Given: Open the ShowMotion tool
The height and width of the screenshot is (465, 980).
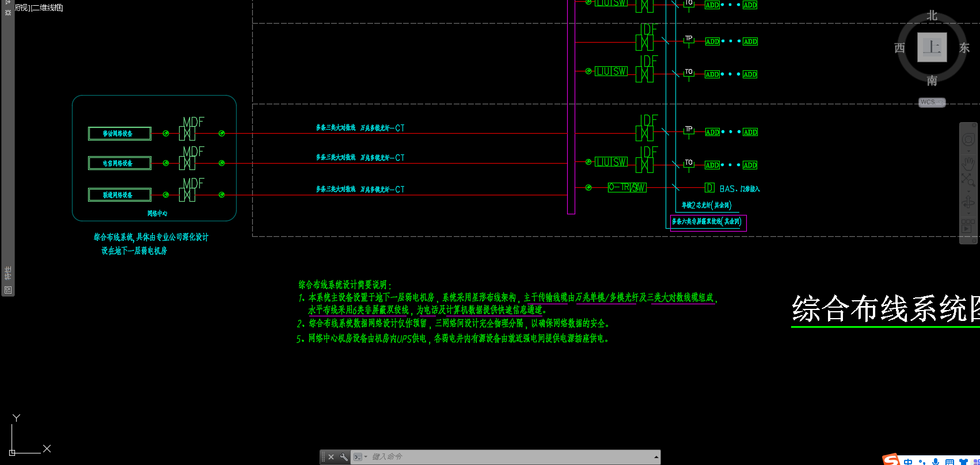Looking at the screenshot, I should click(x=968, y=226).
